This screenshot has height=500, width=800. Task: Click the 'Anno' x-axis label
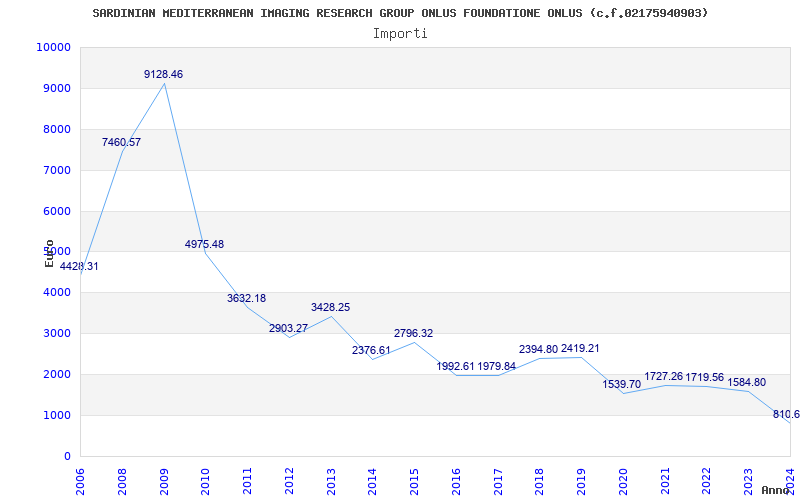(775, 490)
